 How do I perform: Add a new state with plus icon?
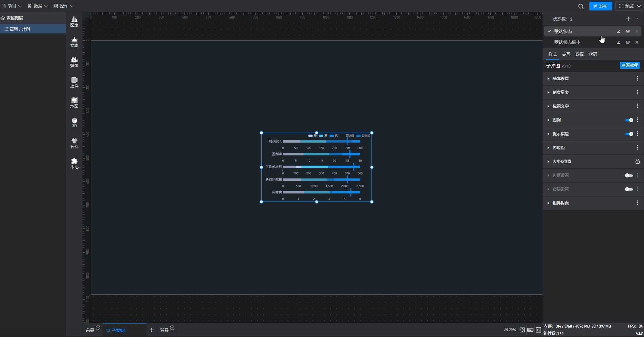point(628,19)
